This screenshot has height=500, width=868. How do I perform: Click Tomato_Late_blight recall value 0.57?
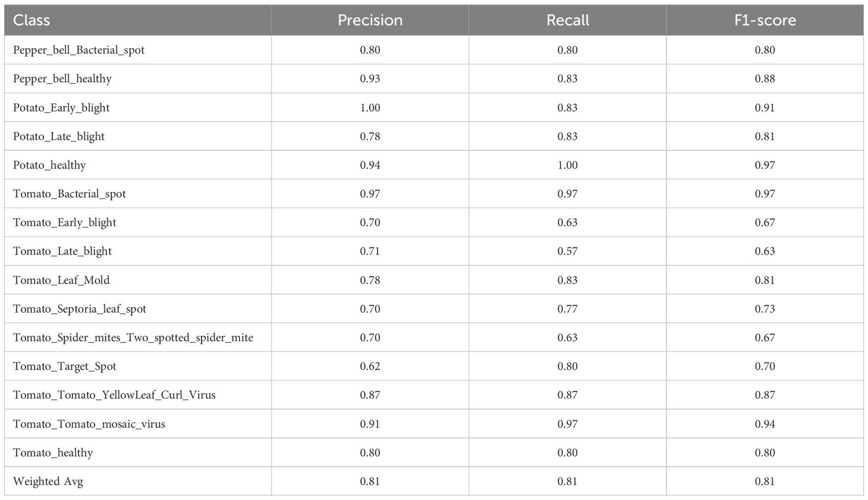(567, 251)
